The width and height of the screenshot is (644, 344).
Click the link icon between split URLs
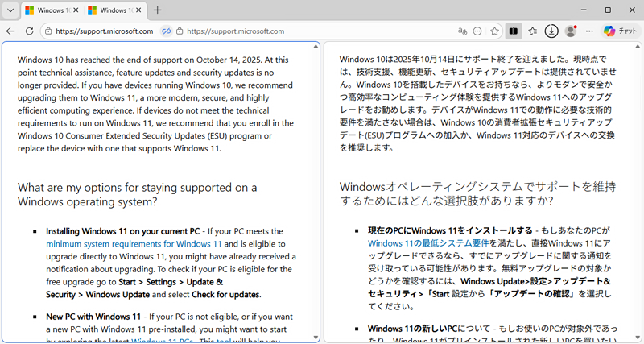click(167, 31)
